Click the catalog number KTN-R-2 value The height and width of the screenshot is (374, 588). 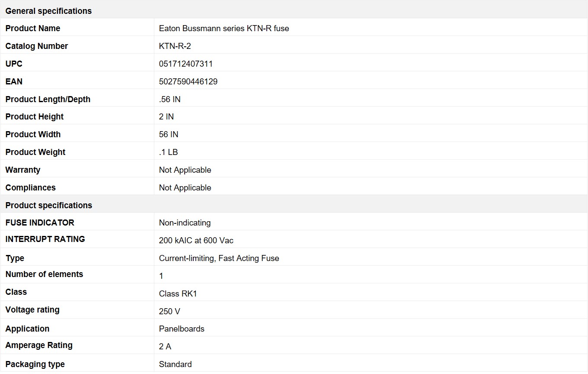tap(175, 46)
